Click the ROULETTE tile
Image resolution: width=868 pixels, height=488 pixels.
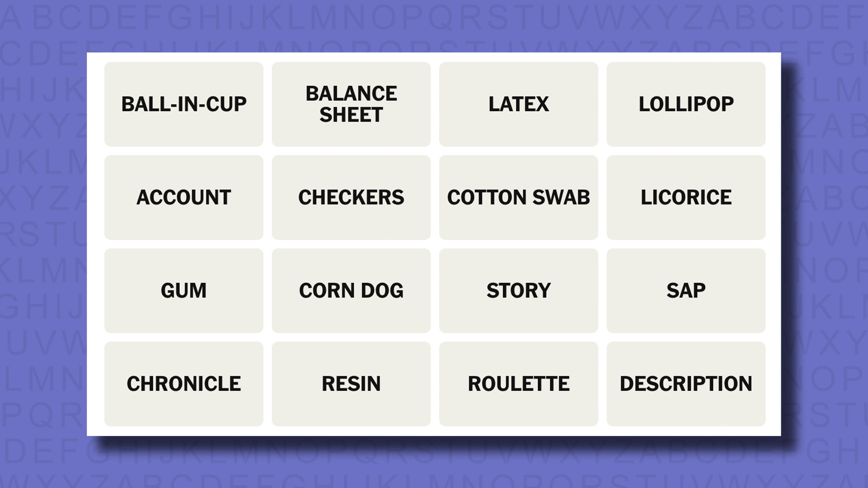coord(518,383)
